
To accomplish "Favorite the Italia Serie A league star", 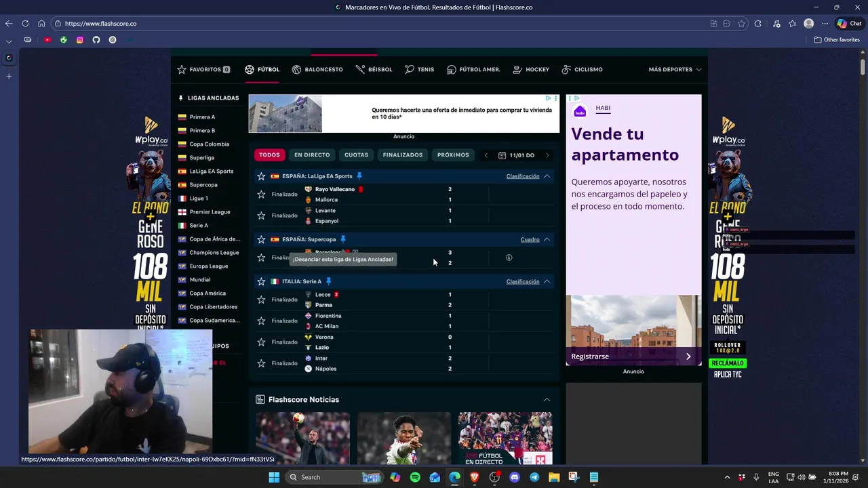I will (261, 281).
